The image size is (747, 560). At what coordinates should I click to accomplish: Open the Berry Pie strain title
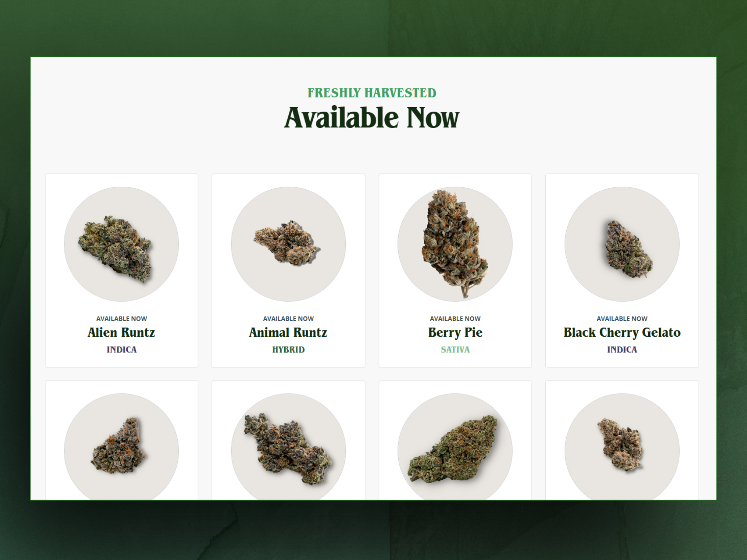click(455, 333)
